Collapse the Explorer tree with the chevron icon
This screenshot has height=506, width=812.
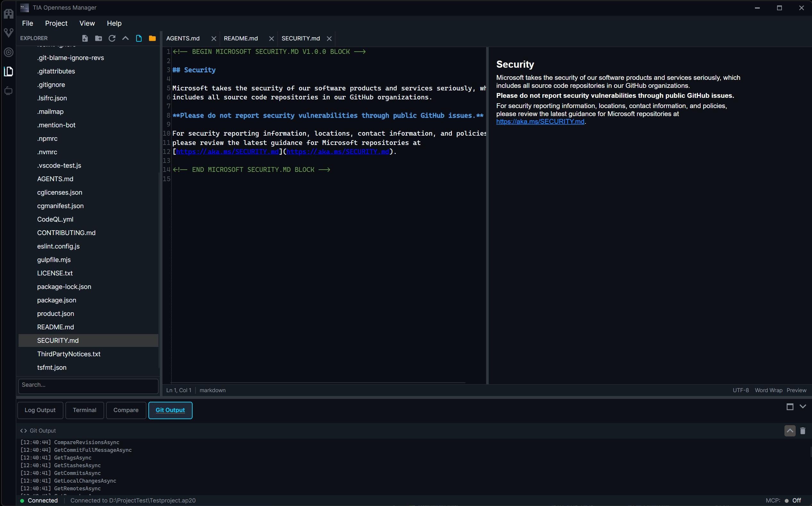pyautogui.click(x=125, y=38)
